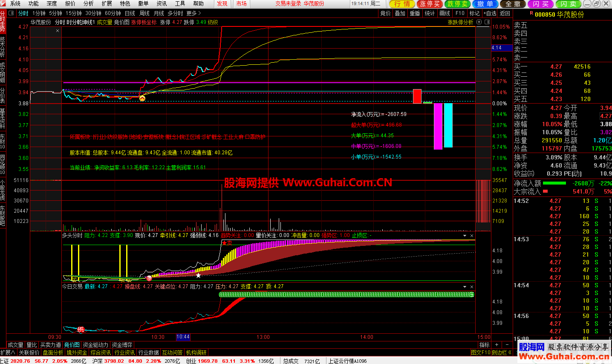
Task: Expand the 更多 period options
Action: coord(193,13)
